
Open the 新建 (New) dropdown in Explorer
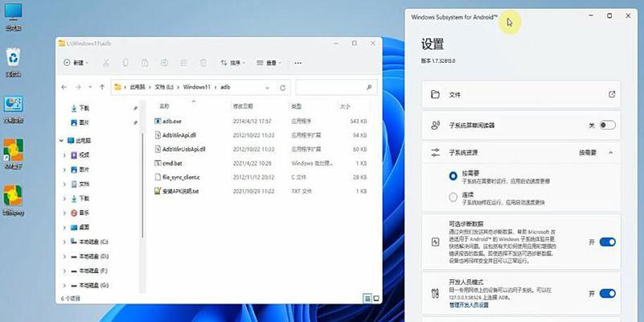(x=76, y=63)
